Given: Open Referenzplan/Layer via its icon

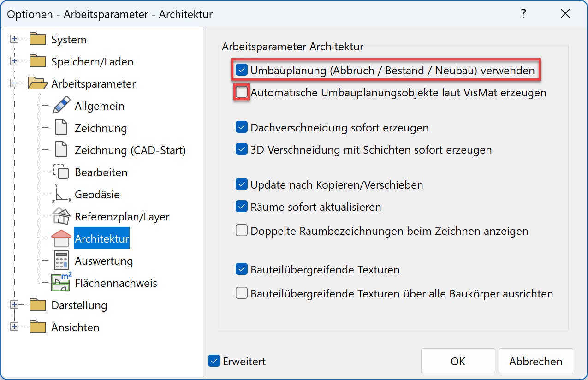Looking at the screenshot, I should [61, 216].
